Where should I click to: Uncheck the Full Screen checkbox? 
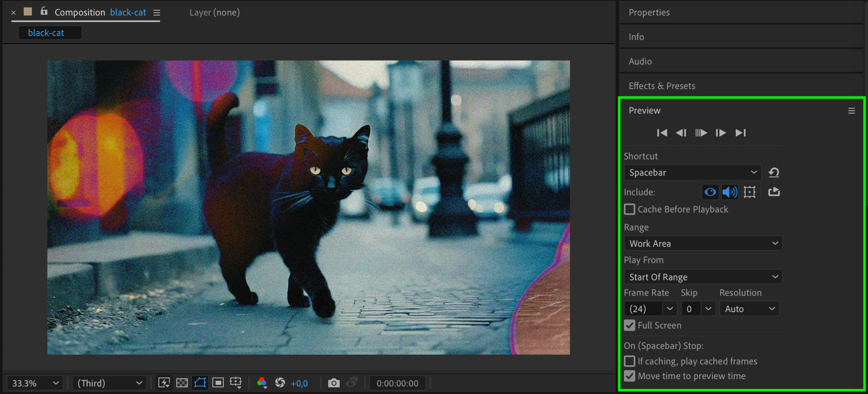630,325
